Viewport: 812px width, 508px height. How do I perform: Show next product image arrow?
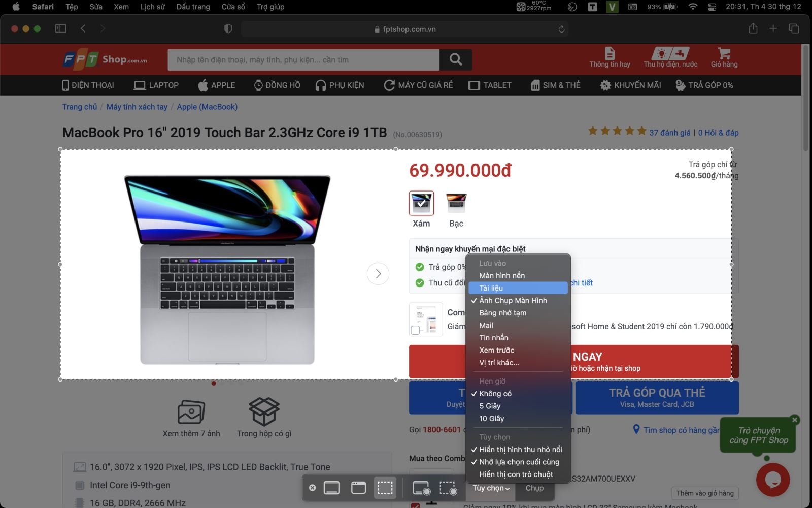(x=378, y=274)
